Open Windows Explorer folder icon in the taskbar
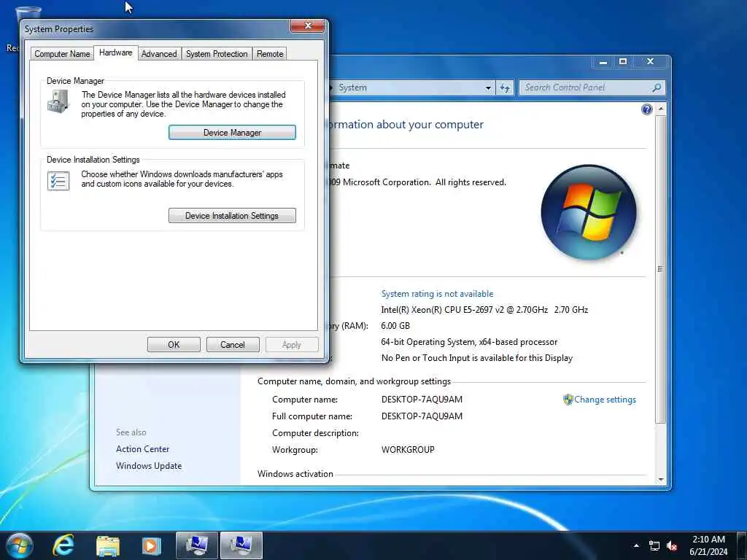 click(x=108, y=545)
